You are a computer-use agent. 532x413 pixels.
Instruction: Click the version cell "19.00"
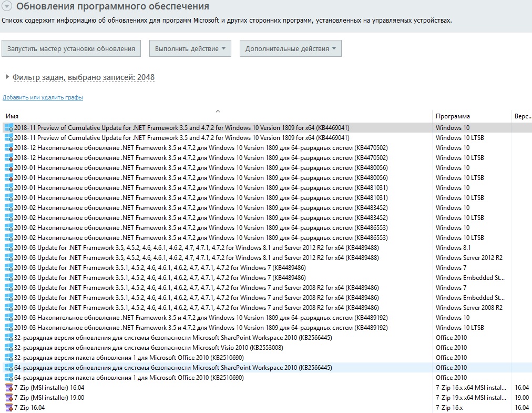[x=522, y=398]
